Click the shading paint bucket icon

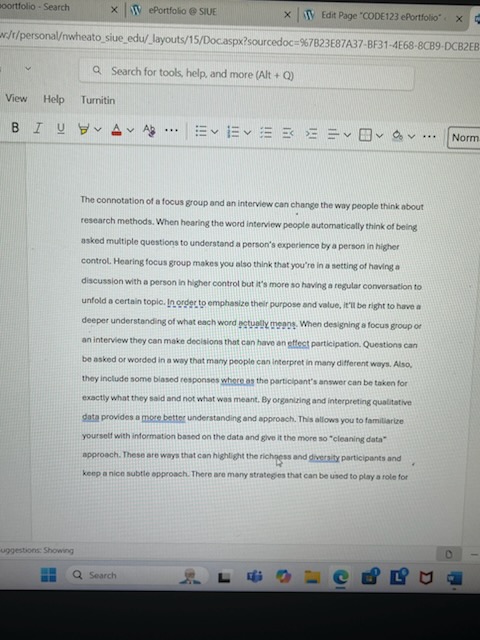pos(397,136)
